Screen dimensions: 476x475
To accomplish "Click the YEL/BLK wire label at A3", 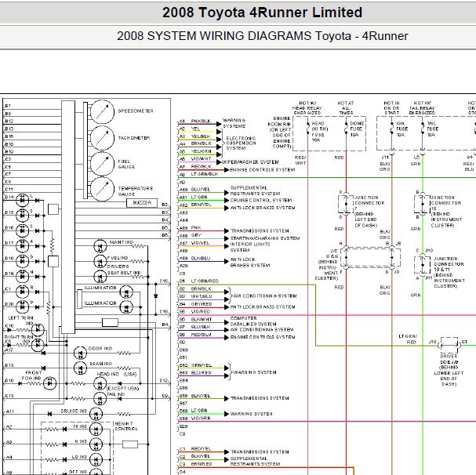I will [201, 136].
